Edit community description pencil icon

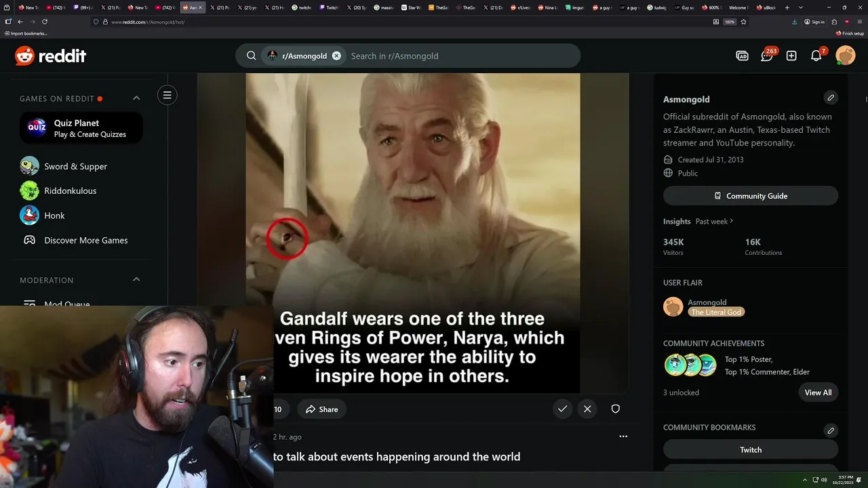[x=831, y=98]
